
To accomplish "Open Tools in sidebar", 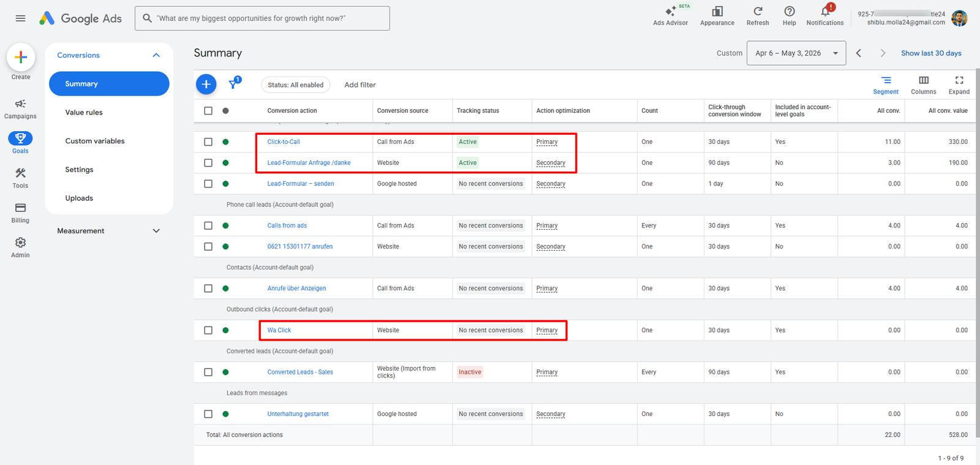I will coord(20,178).
